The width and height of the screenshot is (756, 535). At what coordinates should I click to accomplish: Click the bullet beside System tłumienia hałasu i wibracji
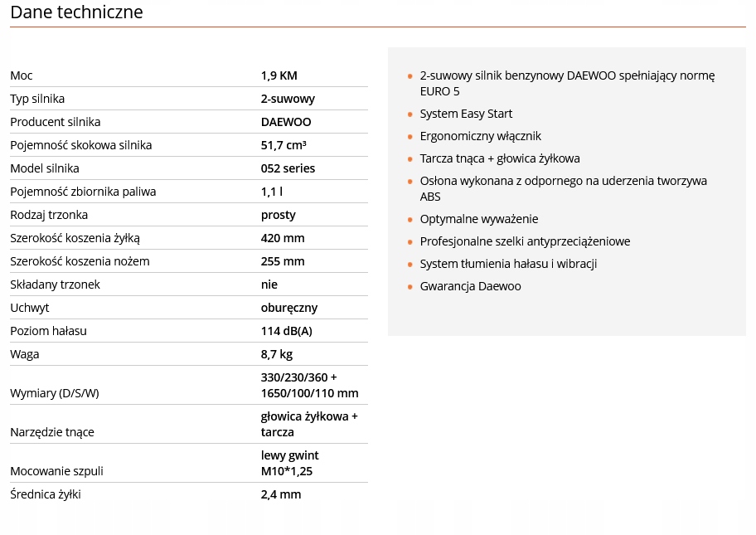click(x=409, y=265)
